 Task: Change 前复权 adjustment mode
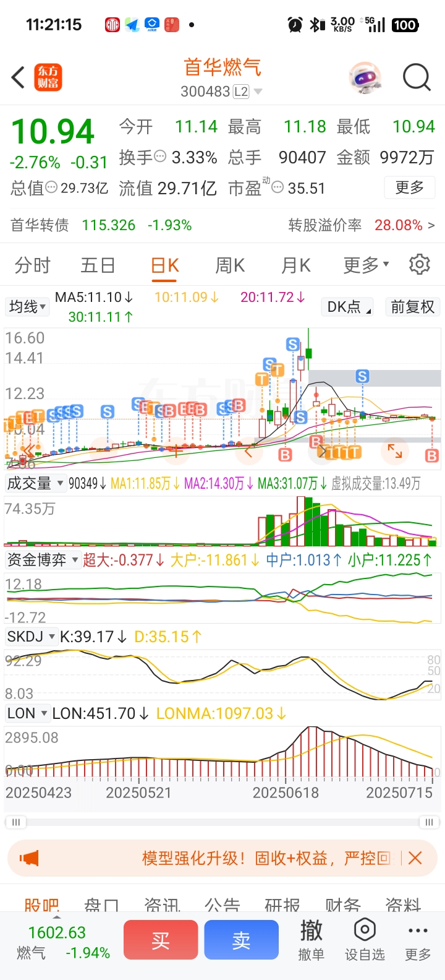413,307
